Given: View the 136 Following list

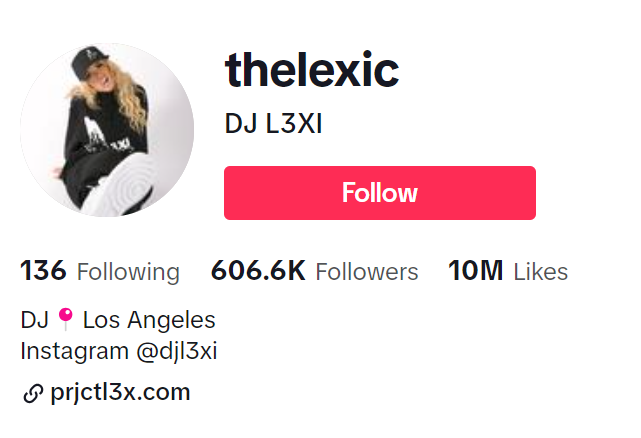Looking at the screenshot, I should click(100, 271).
